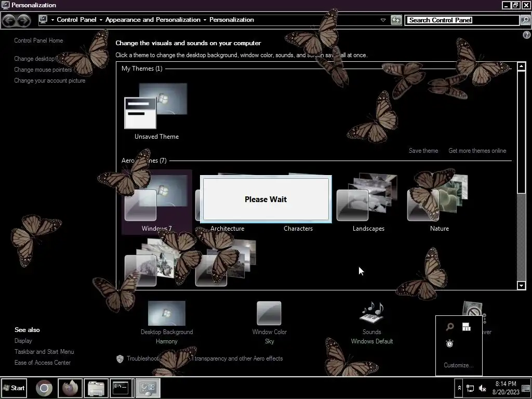Screen dimensions: 532x399
Task: Click inside the Search Control Panel field
Action: coord(462,20)
